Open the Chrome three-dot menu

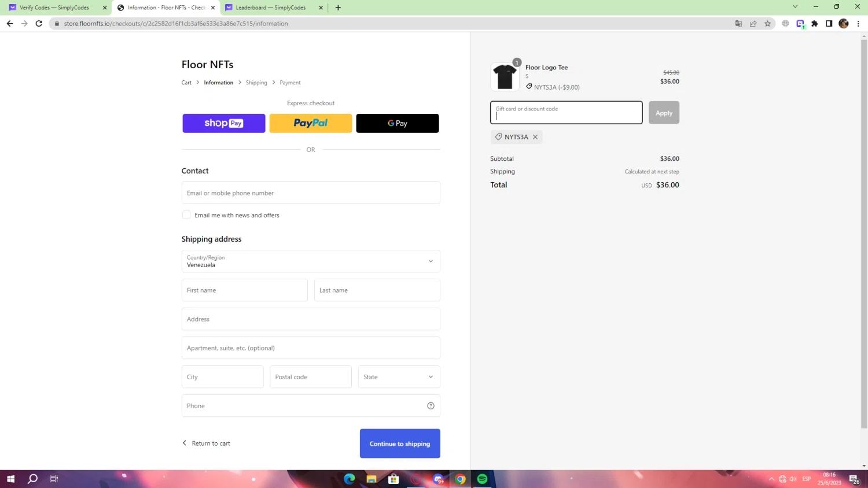point(858,24)
